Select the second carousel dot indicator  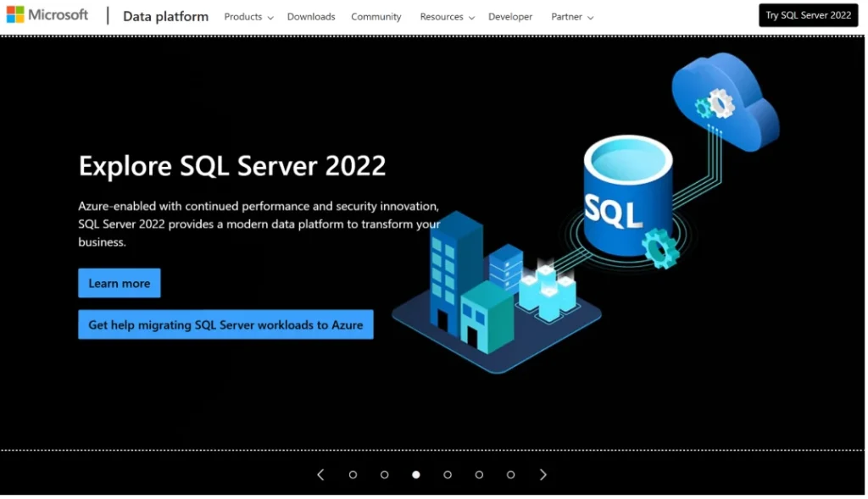click(x=384, y=474)
